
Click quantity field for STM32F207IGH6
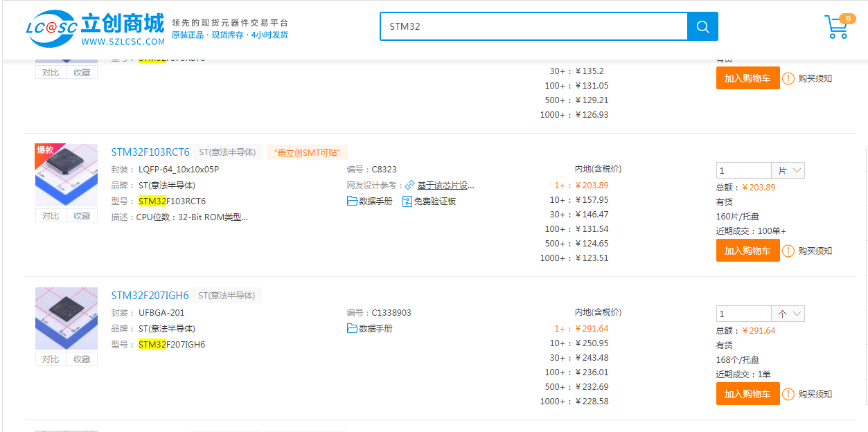click(743, 314)
